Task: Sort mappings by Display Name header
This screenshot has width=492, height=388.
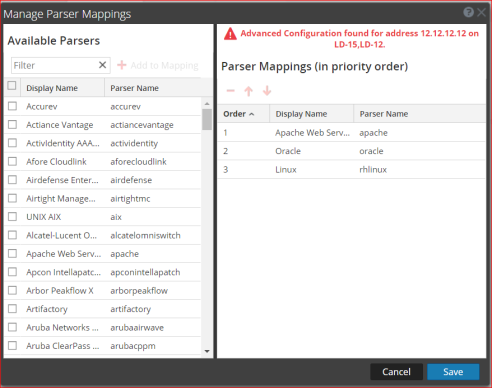Action: [x=311, y=114]
